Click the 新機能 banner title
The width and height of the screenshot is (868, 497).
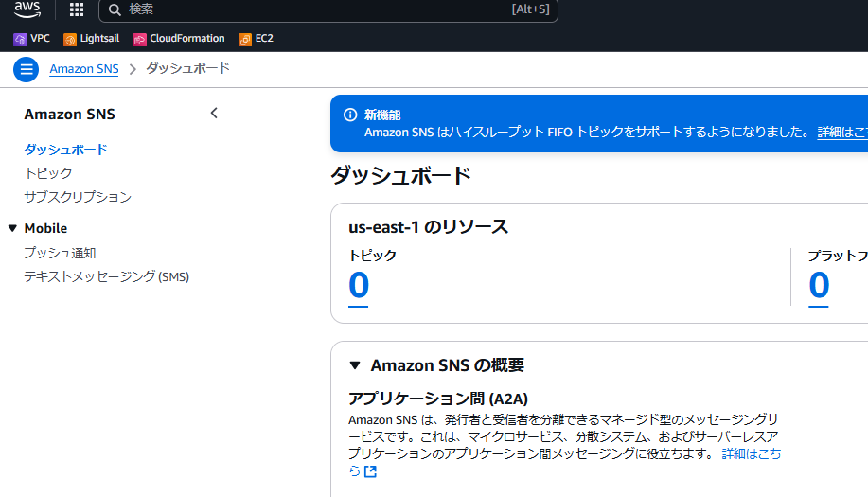[382, 115]
